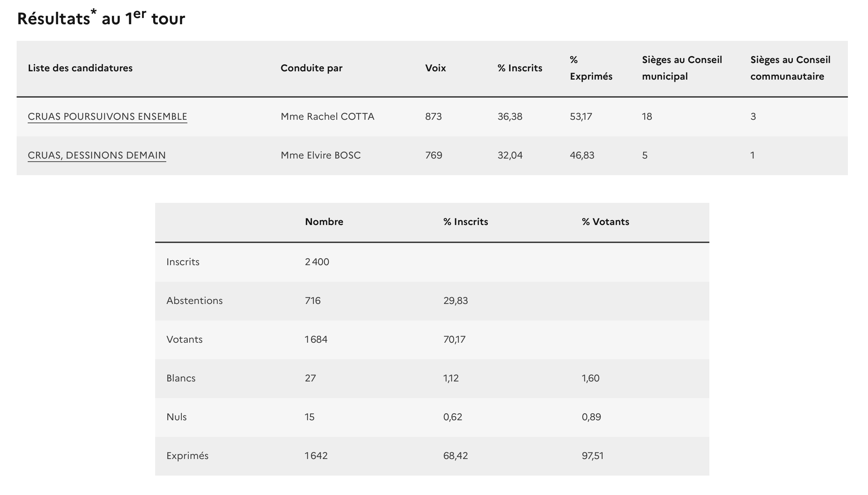Click the '% Votants' column header
This screenshot has height=495, width=868.
(x=605, y=222)
